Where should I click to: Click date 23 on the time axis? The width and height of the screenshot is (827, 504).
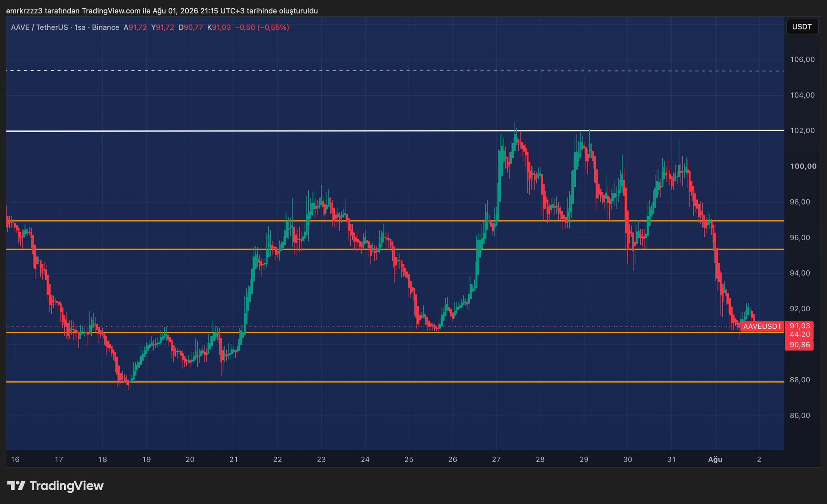pyautogui.click(x=321, y=459)
